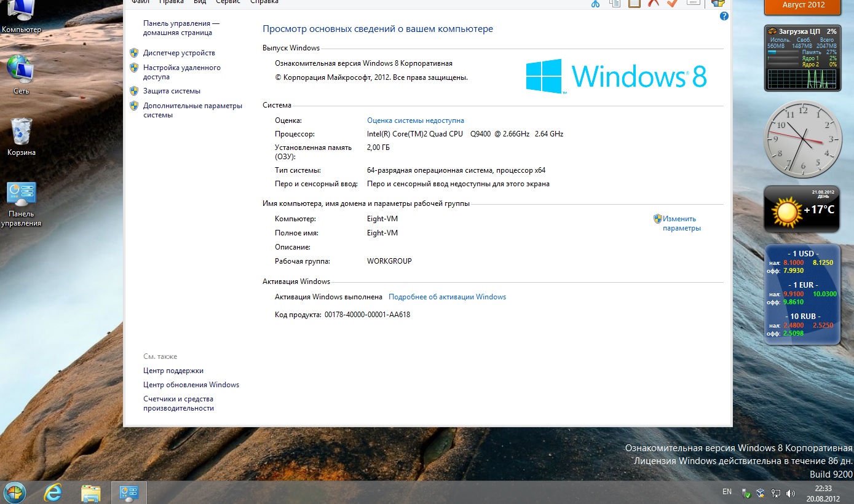854x504 pixels.
Task: Click the Eight-VM value beside Полное имя
Action: coord(382,233)
